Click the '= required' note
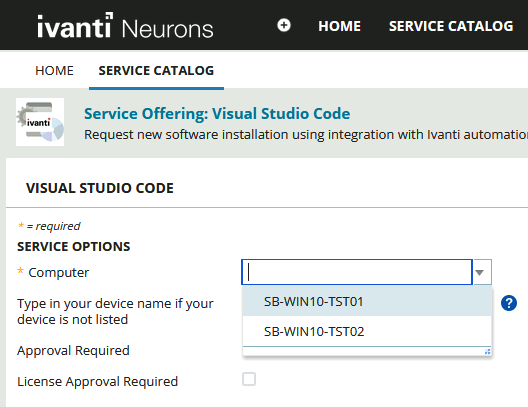The height and width of the screenshot is (407, 528). coord(50,226)
